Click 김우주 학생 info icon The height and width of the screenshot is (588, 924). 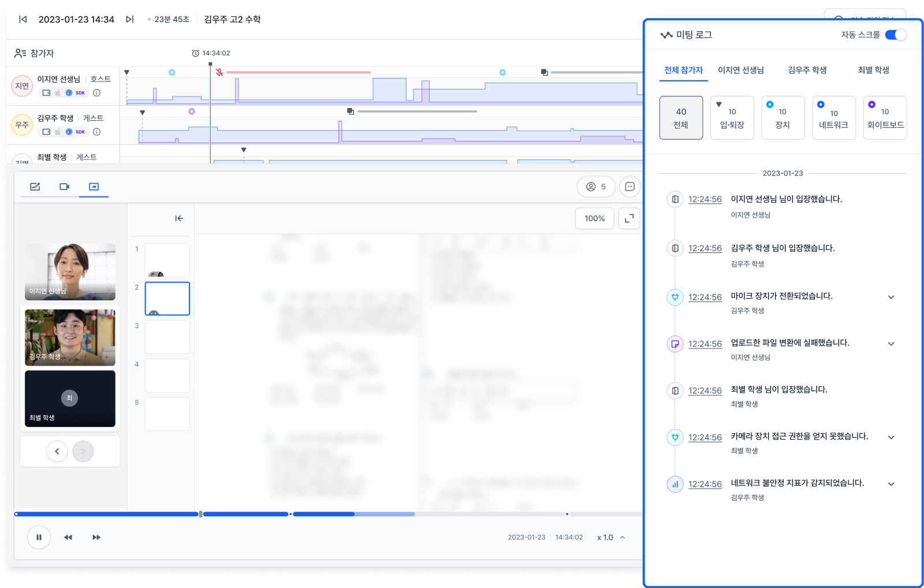tap(96, 132)
